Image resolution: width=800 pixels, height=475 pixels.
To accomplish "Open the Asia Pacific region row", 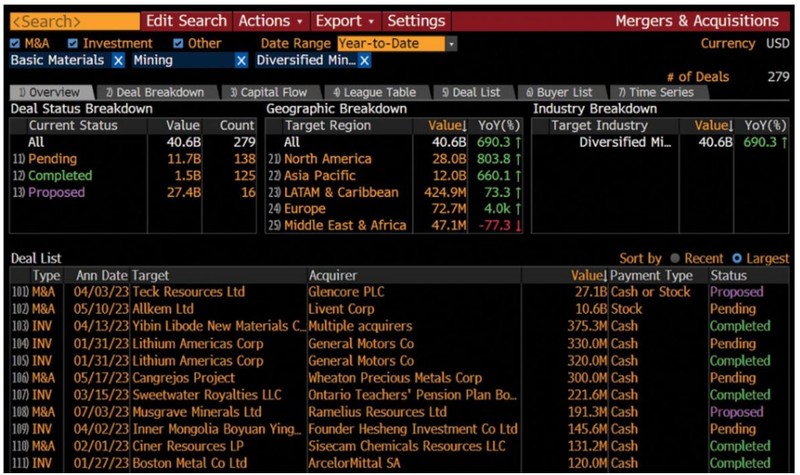I will tap(395, 176).
